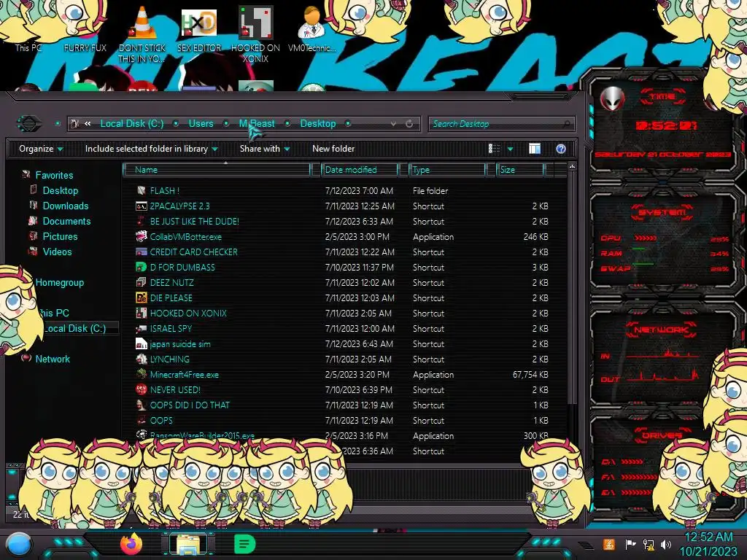Select the file named LYNCHING
Viewport: 747px width, 560px height.
[169, 359]
